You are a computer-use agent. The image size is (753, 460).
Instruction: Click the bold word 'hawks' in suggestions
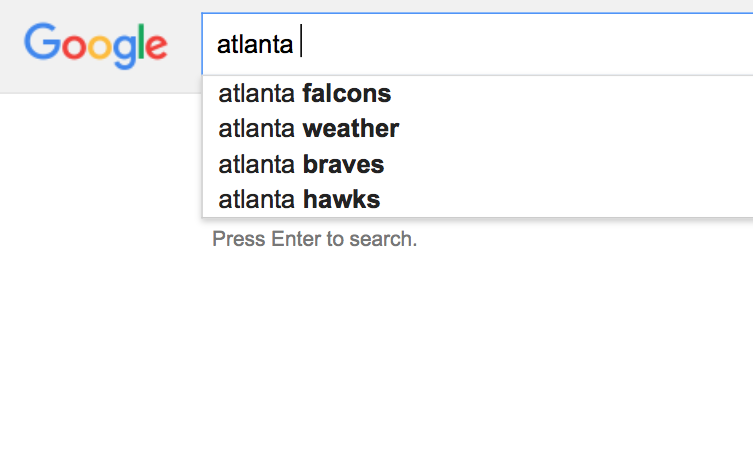(341, 199)
